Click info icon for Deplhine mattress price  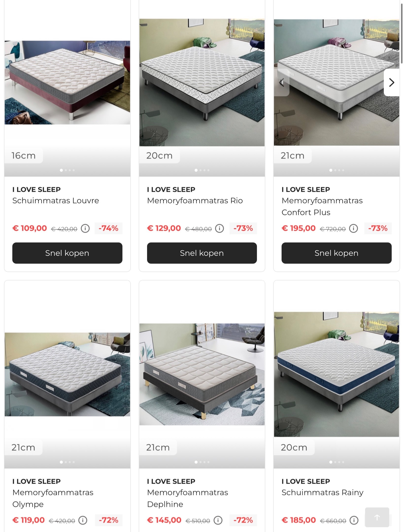pos(218,520)
